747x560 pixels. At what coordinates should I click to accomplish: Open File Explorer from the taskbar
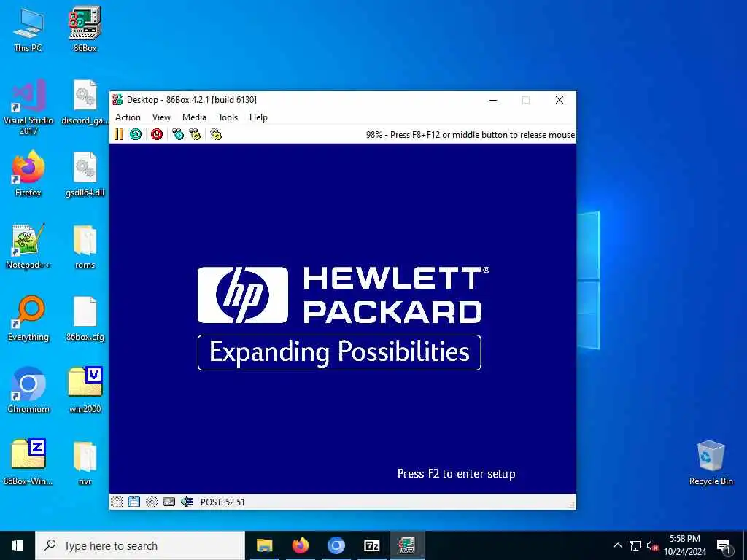pyautogui.click(x=264, y=545)
